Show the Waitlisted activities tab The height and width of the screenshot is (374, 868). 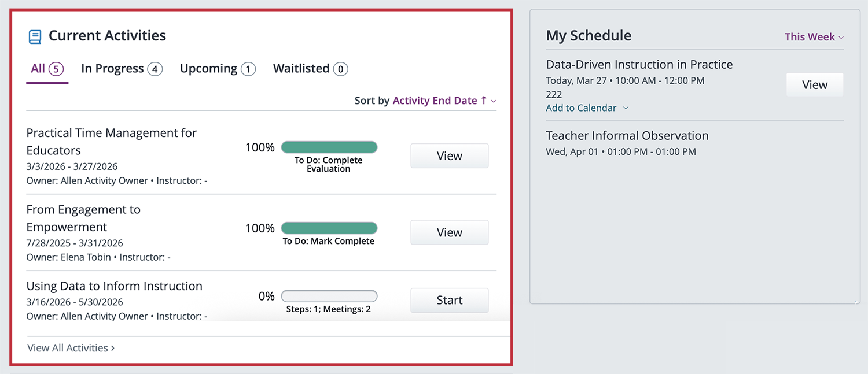(x=310, y=69)
